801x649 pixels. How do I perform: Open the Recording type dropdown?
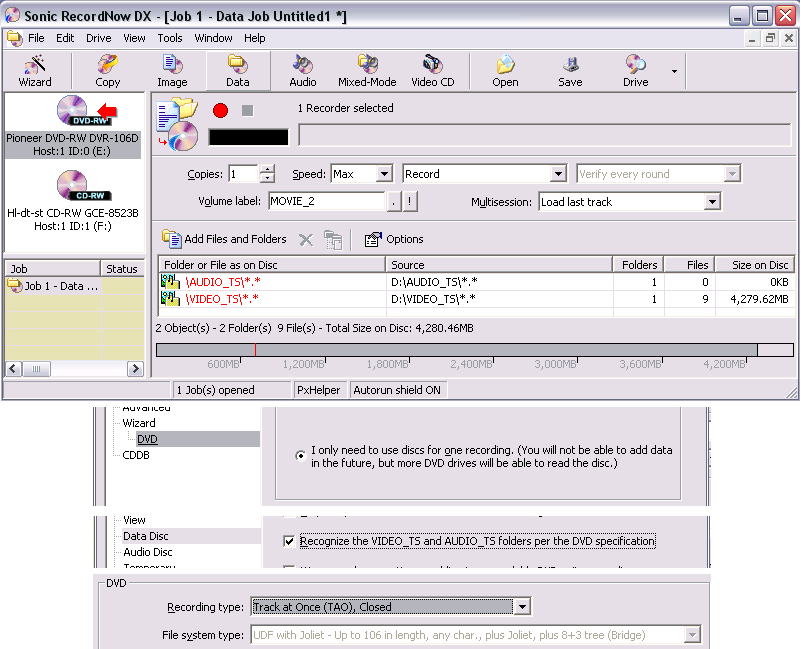[522, 607]
